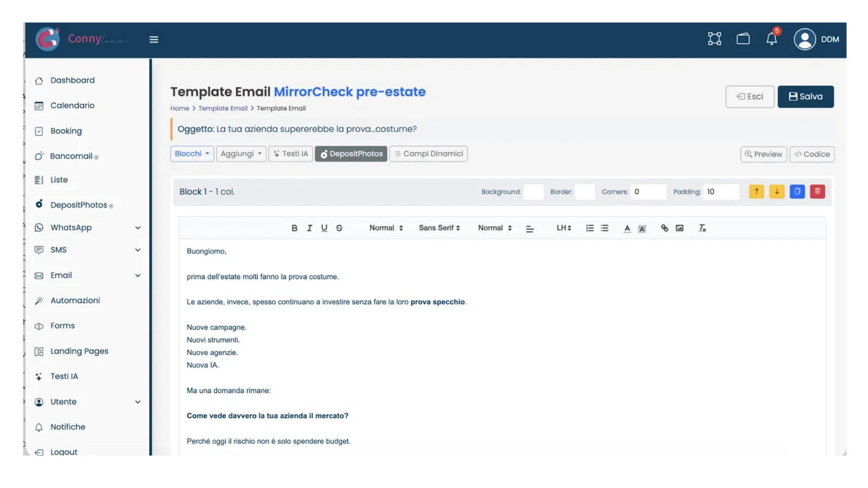Click the Corners value input field
The width and height of the screenshot is (868, 488).
tap(648, 192)
